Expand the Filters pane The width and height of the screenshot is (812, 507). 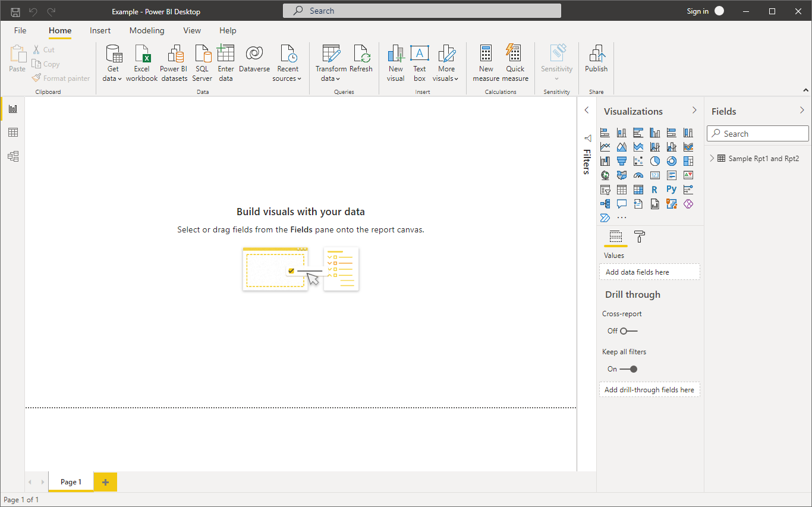click(587, 110)
